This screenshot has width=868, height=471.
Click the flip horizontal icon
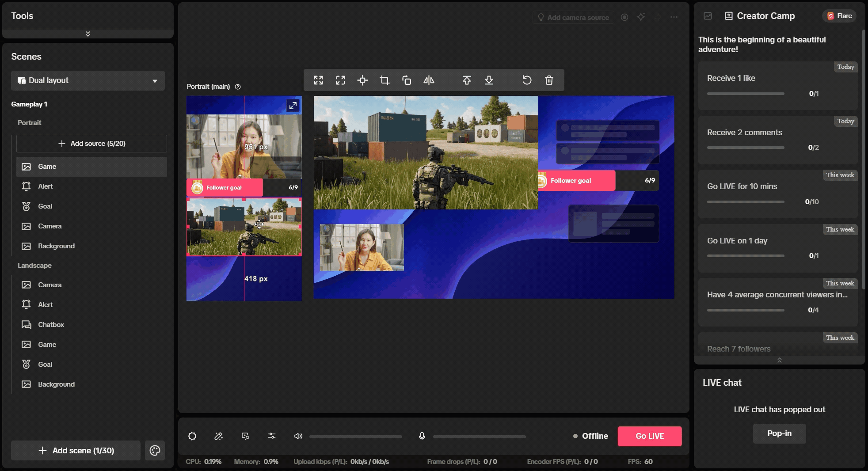[x=429, y=80]
